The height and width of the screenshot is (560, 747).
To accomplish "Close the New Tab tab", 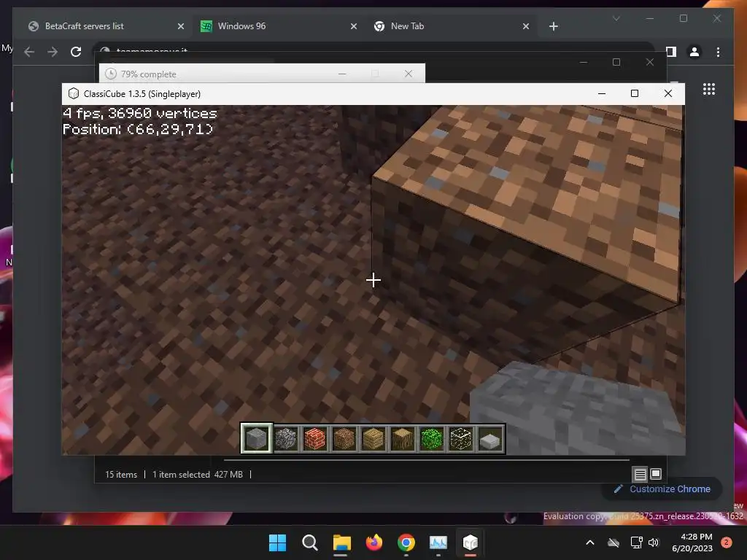I will pos(526,27).
